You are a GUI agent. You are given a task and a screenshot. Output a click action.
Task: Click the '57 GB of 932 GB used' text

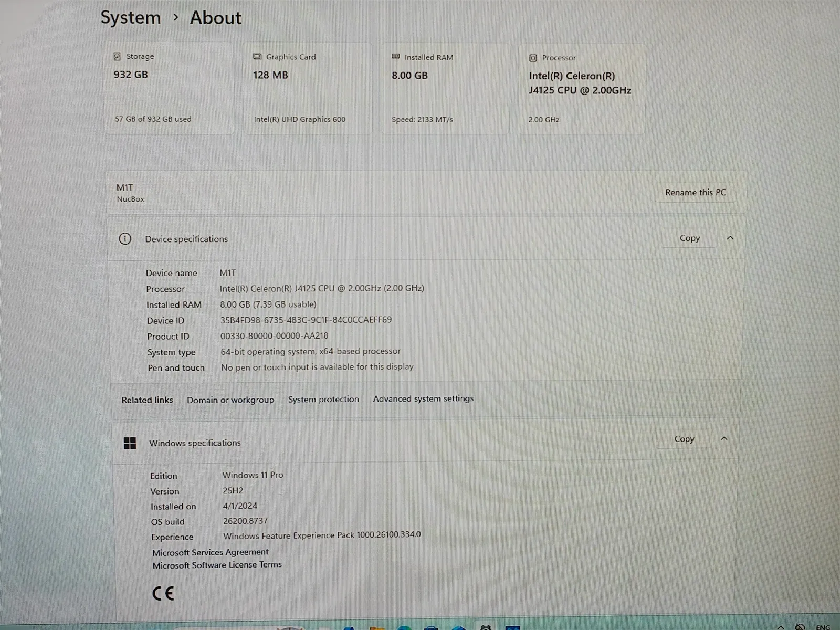pyautogui.click(x=153, y=119)
